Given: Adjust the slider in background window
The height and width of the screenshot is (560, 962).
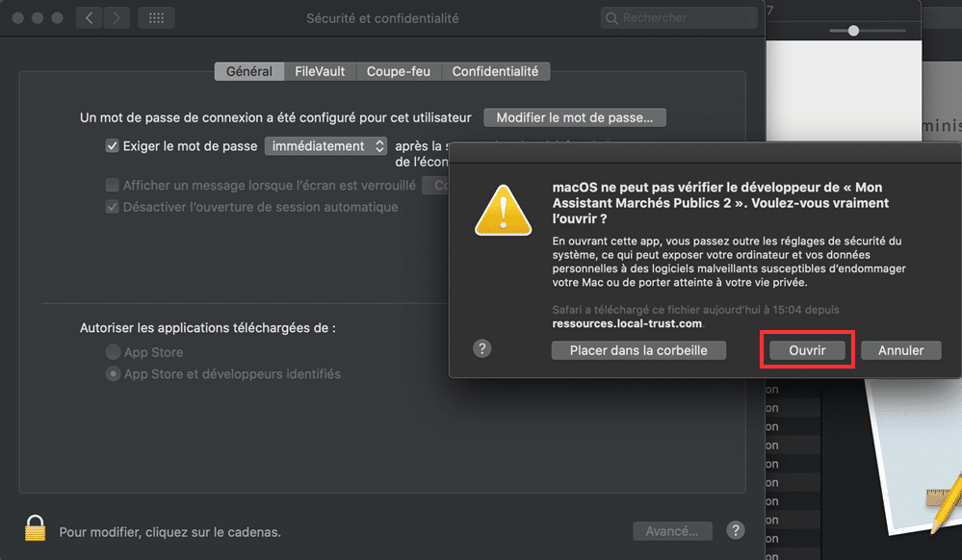Looking at the screenshot, I should 853,31.
